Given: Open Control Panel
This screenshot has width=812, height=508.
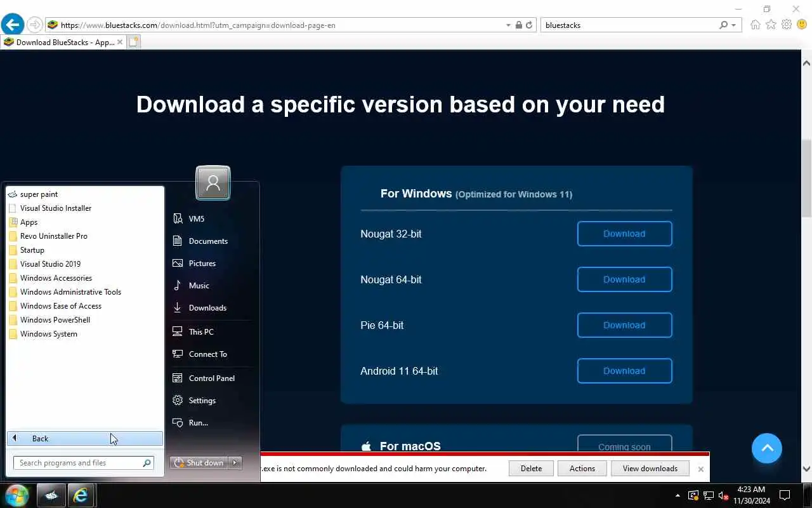Looking at the screenshot, I should coord(212,378).
